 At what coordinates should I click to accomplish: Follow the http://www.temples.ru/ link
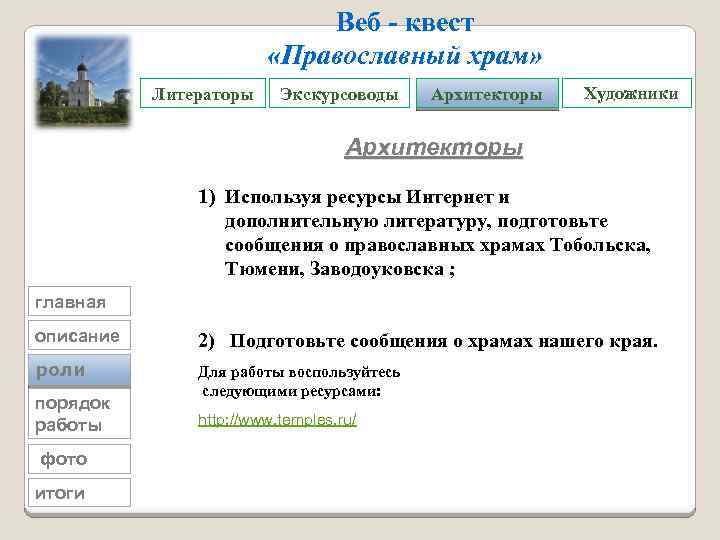pyautogui.click(x=277, y=420)
